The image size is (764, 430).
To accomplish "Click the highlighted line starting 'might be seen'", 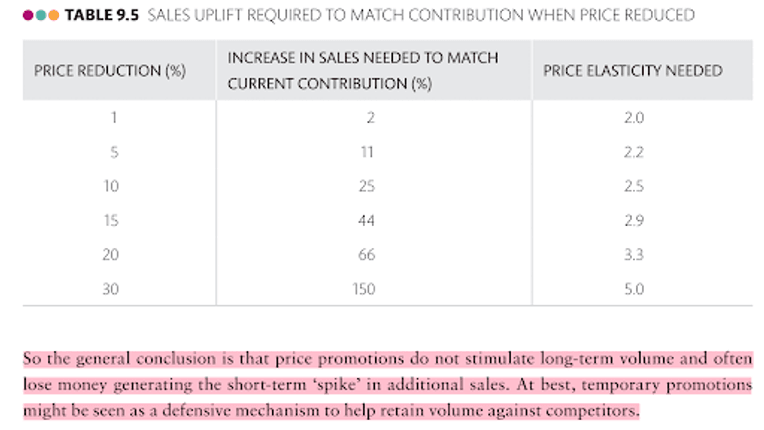I will [331, 411].
